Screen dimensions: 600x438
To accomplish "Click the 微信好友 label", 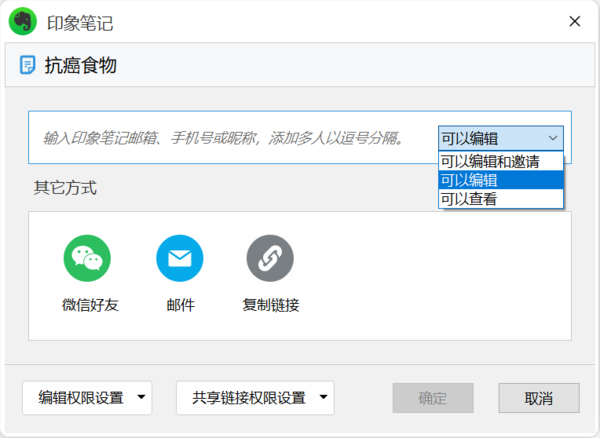I will coord(90,305).
